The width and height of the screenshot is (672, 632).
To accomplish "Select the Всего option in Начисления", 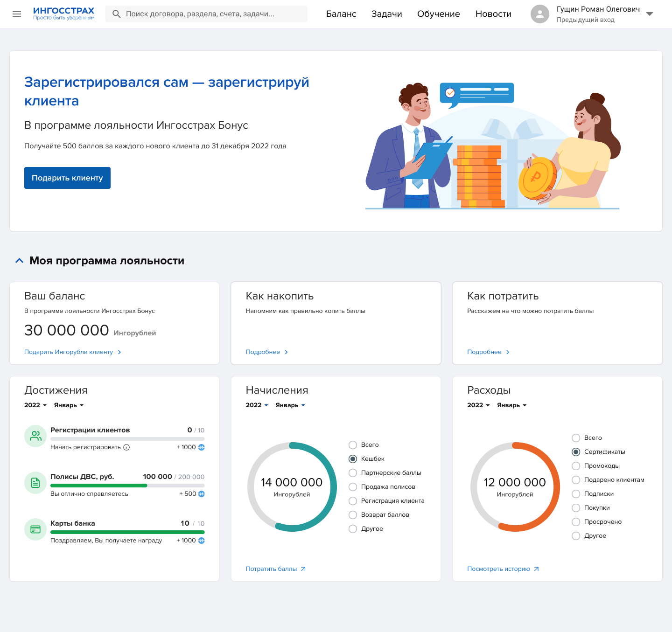I will point(353,445).
